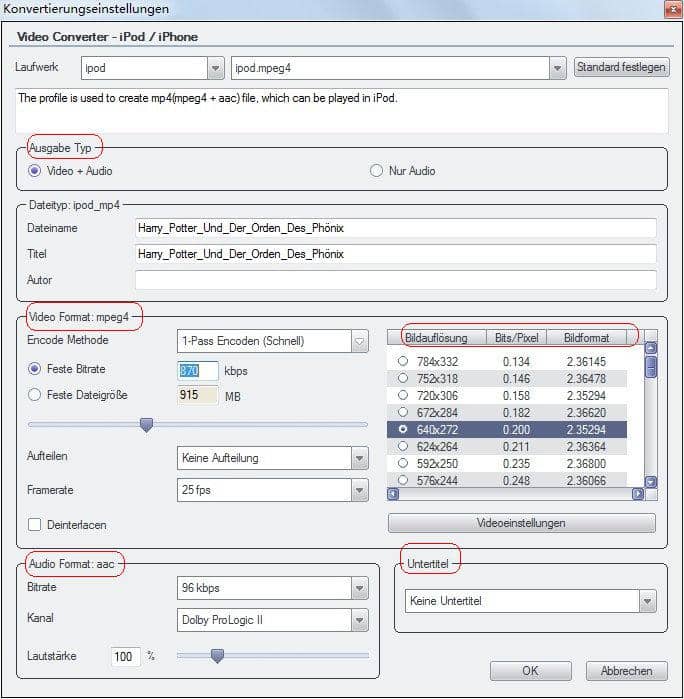Click the MB file size field
This screenshot has height=699, width=684.
tap(198, 395)
